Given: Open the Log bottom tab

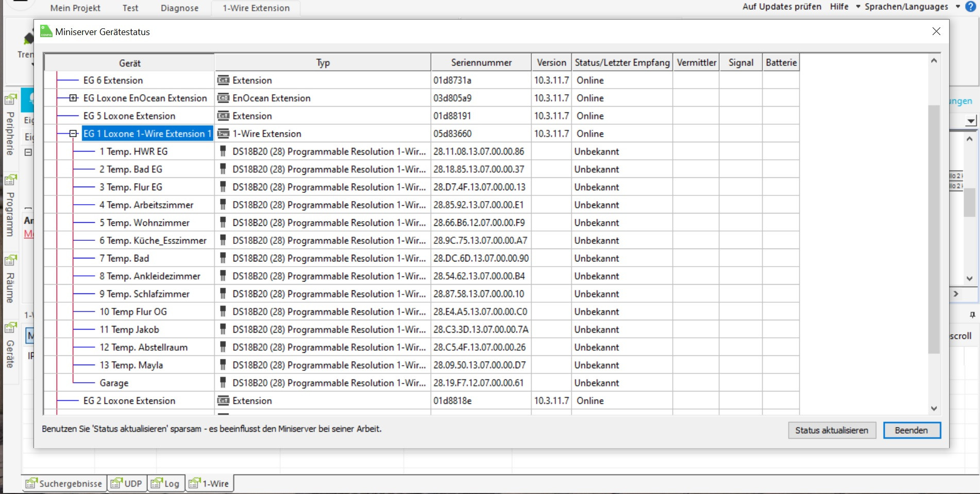Looking at the screenshot, I should coord(166,483).
